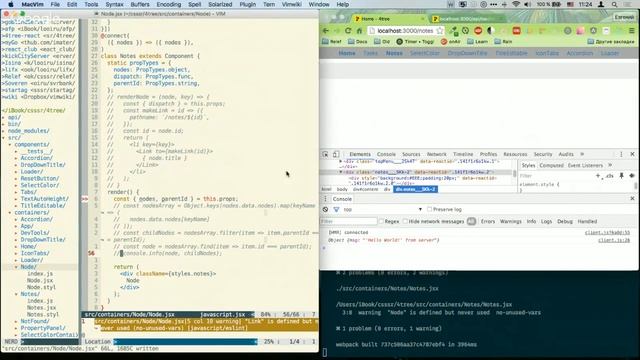Open the Computed styles tab
Image resolution: width=640 pixels, height=360 pixels.
point(551,165)
